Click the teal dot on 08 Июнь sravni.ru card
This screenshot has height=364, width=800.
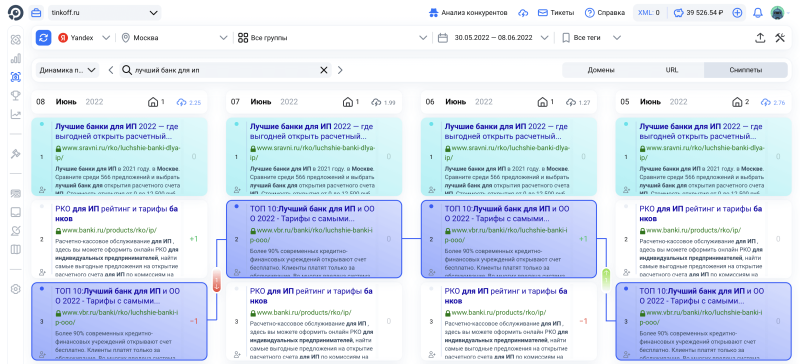(41, 124)
